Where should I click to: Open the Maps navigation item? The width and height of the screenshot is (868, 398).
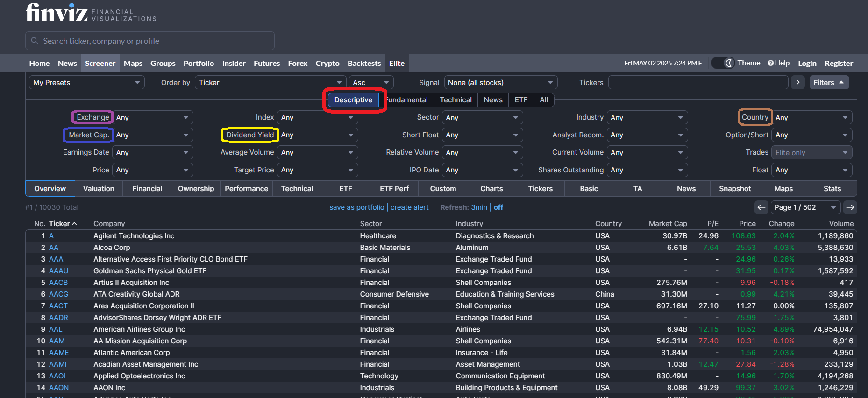(133, 63)
